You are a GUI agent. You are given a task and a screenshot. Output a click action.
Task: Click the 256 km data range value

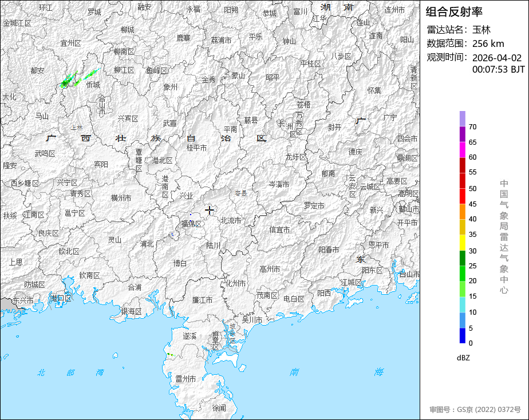(x=488, y=43)
